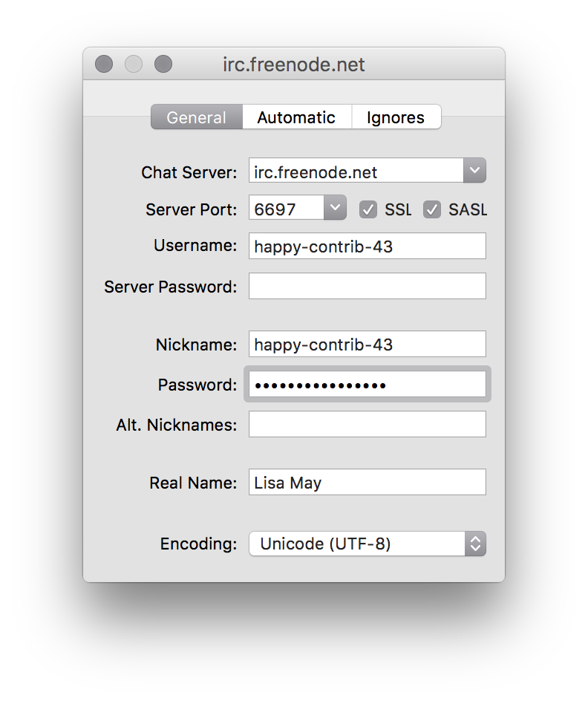Click the irc.freenode.net window title
This screenshot has width=588, height=701.
tap(294, 65)
